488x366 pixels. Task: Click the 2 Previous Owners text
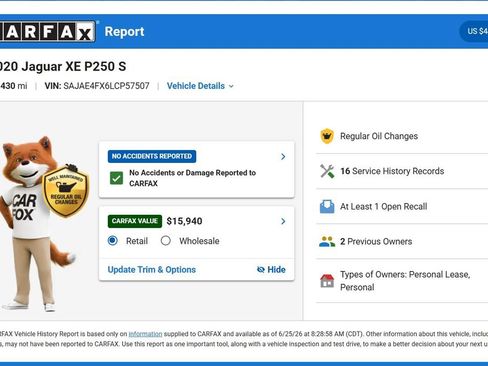pyautogui.click(x=376, y=241)
